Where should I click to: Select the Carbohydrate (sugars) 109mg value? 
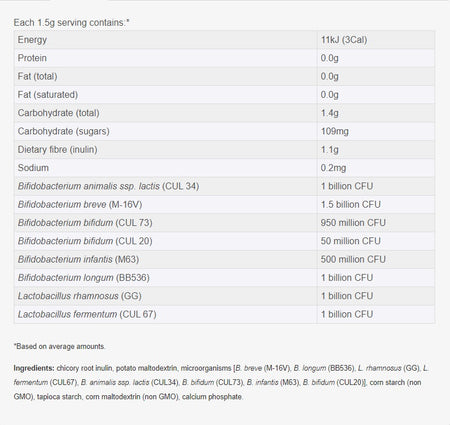(x=334, y=131)
